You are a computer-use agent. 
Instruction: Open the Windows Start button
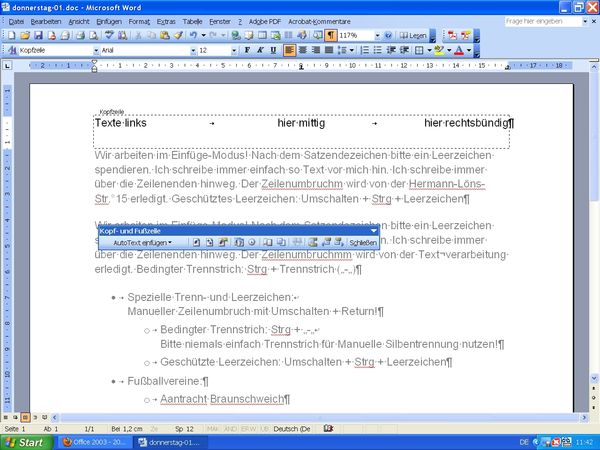(x=27, y=442)
